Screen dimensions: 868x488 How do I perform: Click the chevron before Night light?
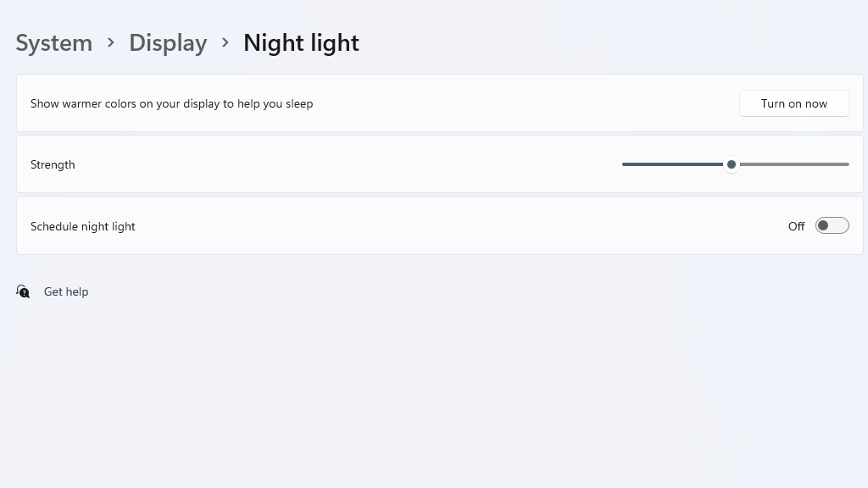(x=225, y=42)
